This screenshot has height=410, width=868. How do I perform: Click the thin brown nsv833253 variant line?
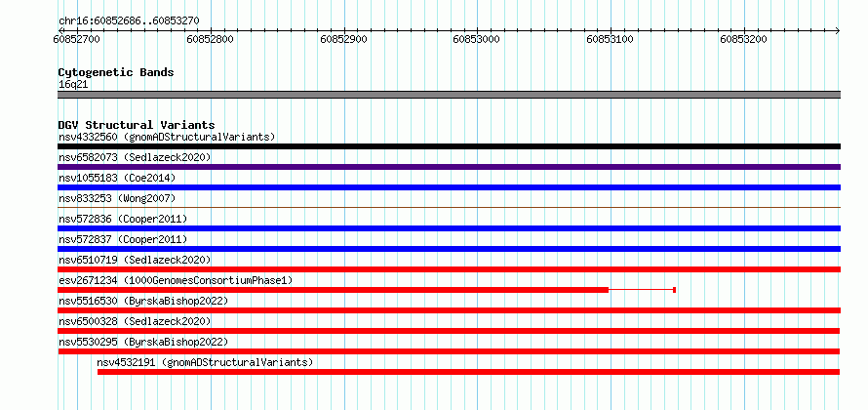pos(449,207)
